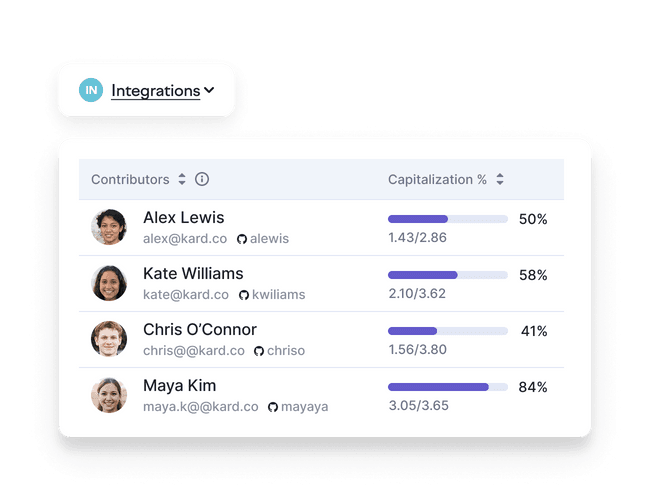
Task: Click Alex Lewis's 50% capitalization bar
Action: pos(447,219)
